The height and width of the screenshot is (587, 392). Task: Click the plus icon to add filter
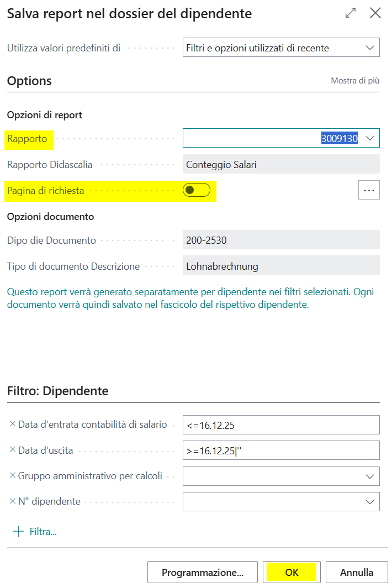(19, 532)
